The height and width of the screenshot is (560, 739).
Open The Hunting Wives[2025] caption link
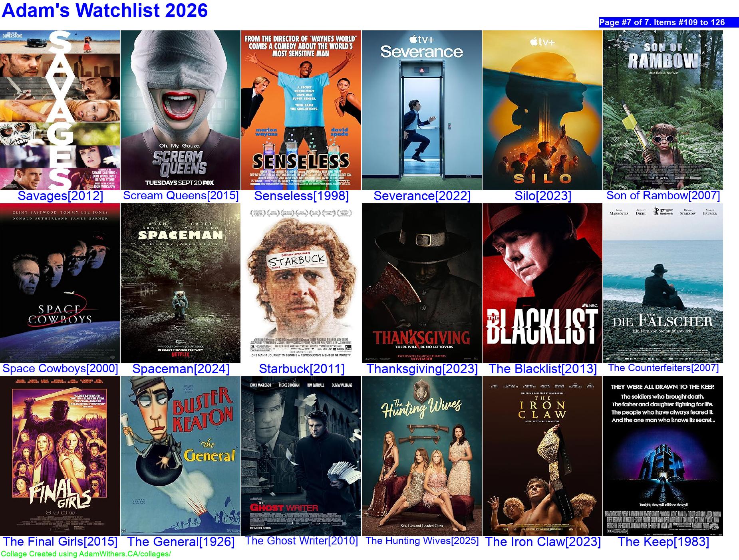422,541
